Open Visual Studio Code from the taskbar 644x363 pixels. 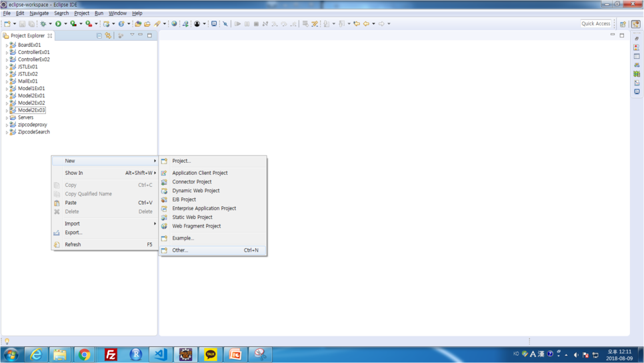coord(160,354)
